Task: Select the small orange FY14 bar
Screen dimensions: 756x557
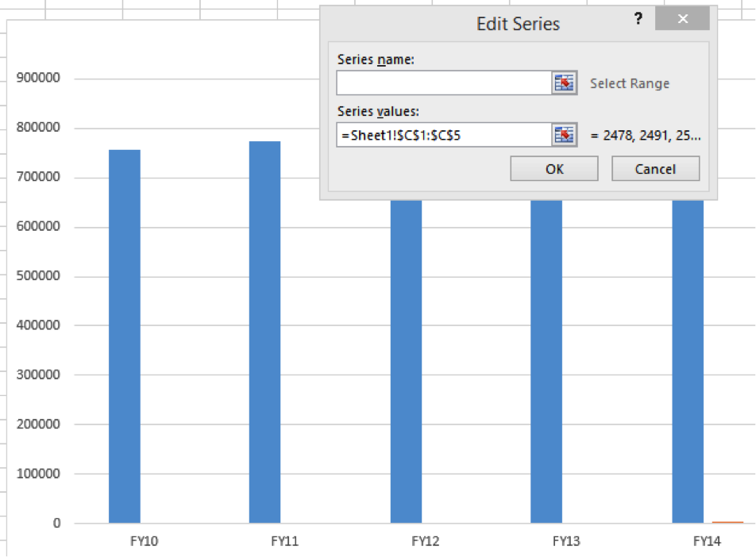Action: click(727, 522)
